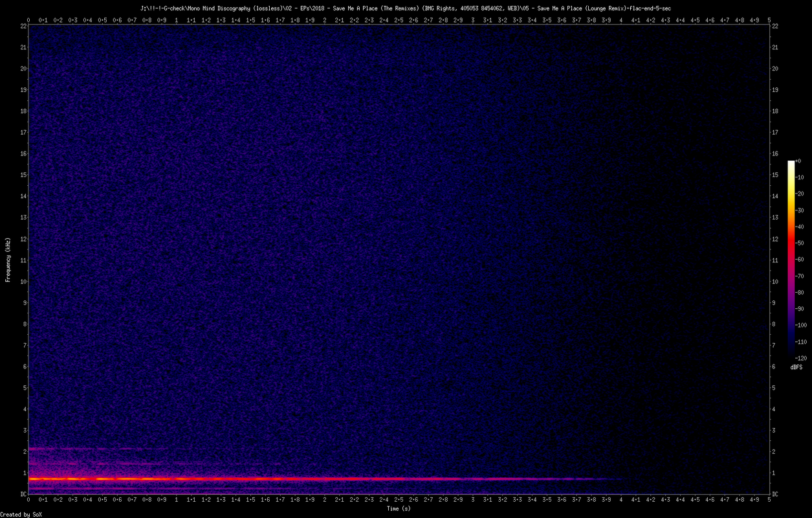Click the '22' tick on the right frequency axis
Image resolution: width=812 pixels, height=518 pixels.
pyautogui.click(x=775, y=26)
